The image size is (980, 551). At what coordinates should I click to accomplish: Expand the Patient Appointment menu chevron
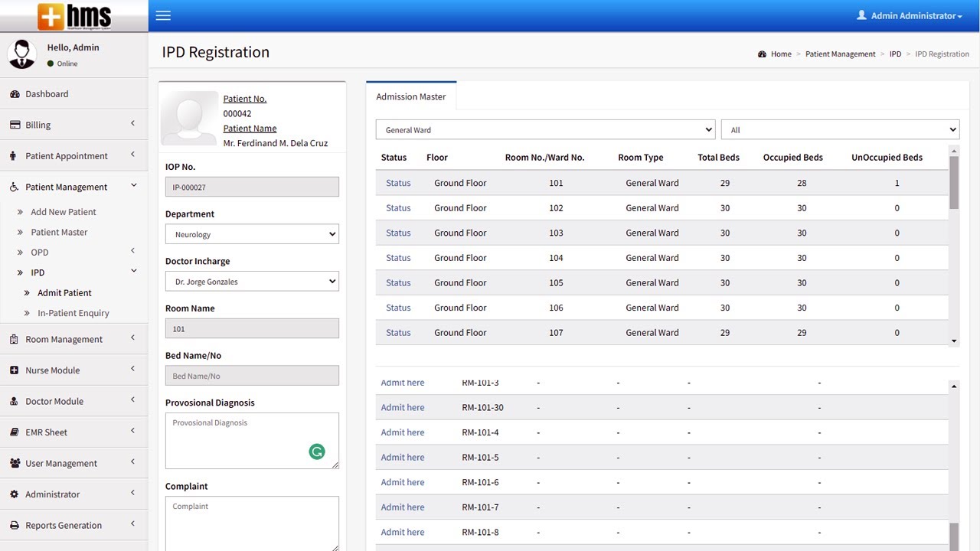click(132, 155)
